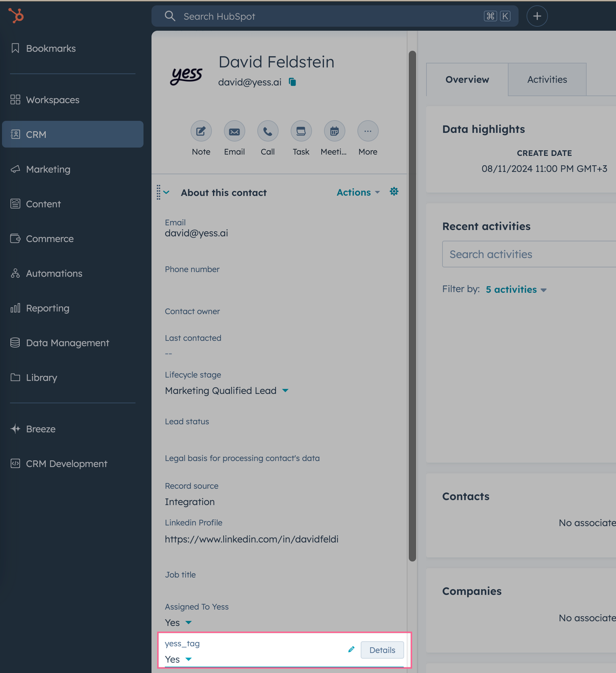Click the Marketing megaphone icon

[x=15, y=169]
